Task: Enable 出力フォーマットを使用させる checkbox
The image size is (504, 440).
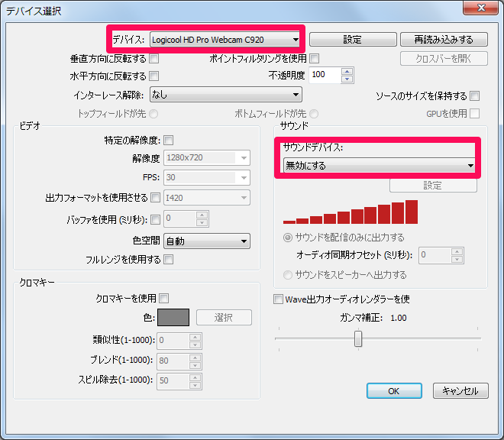Action: pyautogui.click(x=156, y=198)
